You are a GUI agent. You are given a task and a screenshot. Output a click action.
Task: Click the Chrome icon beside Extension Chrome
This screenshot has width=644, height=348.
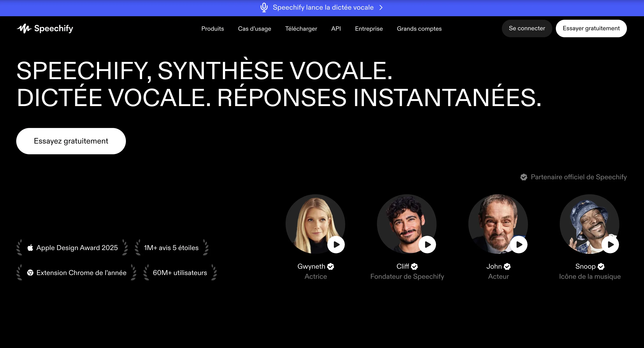30,273
